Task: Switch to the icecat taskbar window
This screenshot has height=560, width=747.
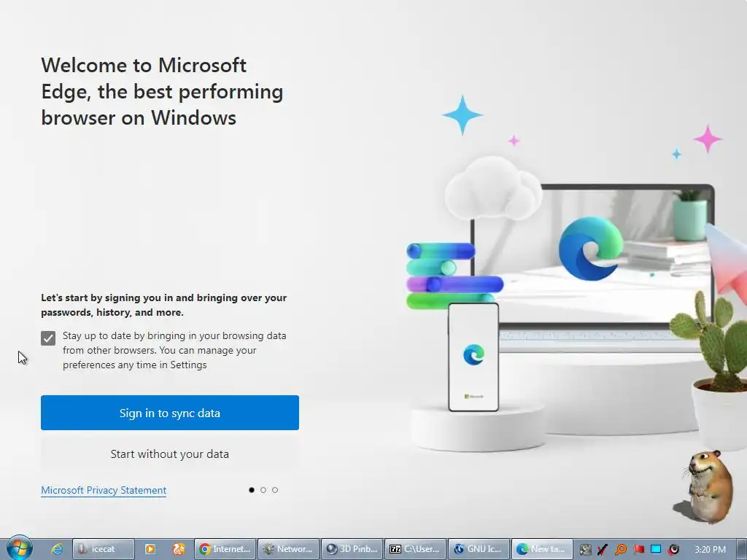Action: click(103, 549)
